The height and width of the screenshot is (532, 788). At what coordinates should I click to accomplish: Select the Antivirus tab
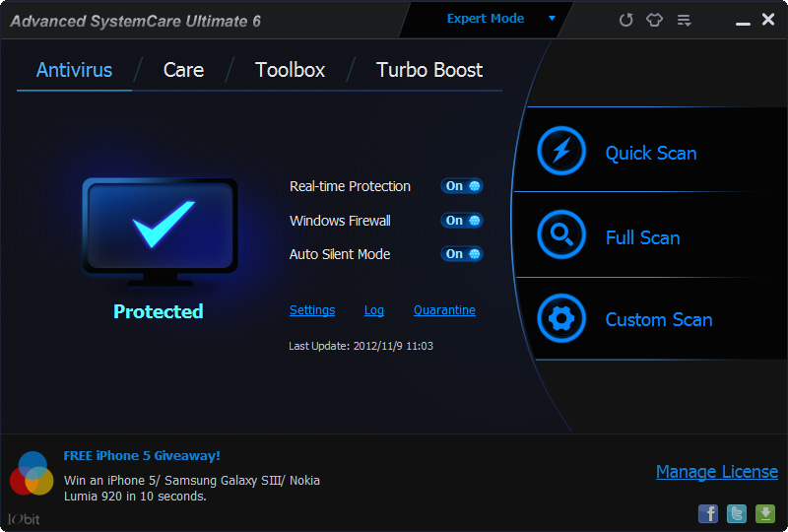(x=75, y=70)
